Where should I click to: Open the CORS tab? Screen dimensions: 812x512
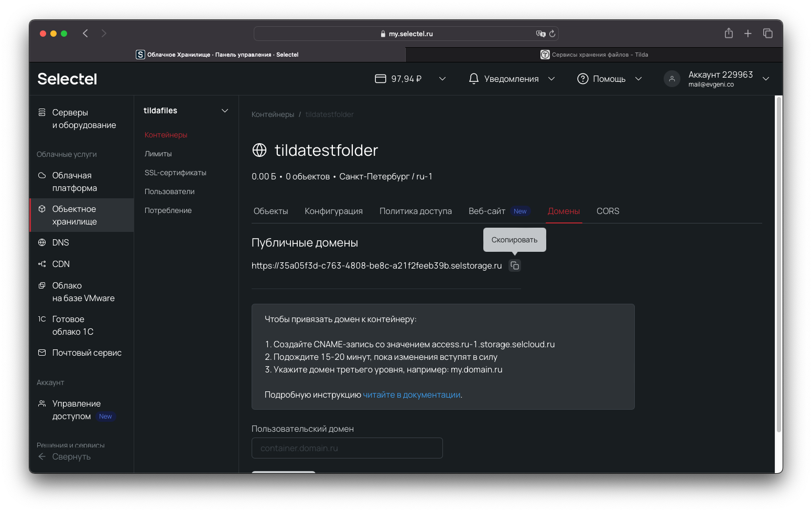point(608,211)
